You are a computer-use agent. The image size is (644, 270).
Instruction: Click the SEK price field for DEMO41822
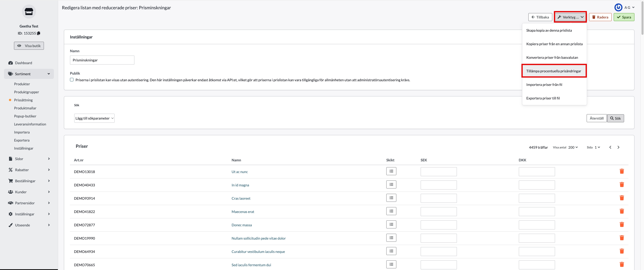click(x=438, y=212)
